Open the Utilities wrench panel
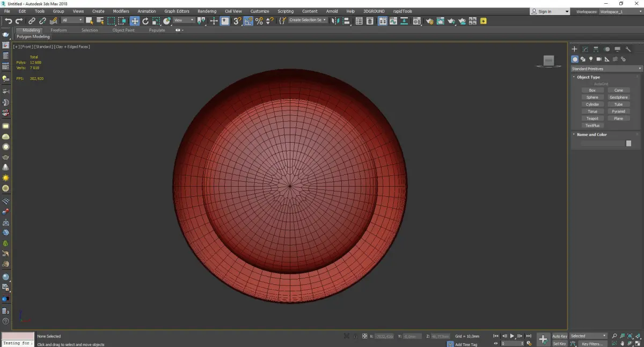This screenshot has height=347, width=644. [x=628, y=49]
